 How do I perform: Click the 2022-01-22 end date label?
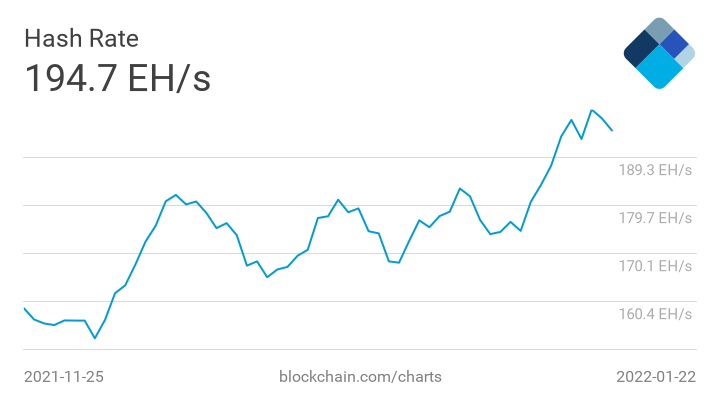tap(656, 377)
